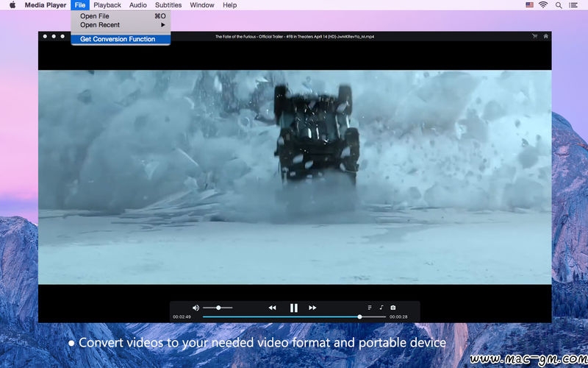Choose Open File from File menu

pyautogui.click(x=121, y=16)
